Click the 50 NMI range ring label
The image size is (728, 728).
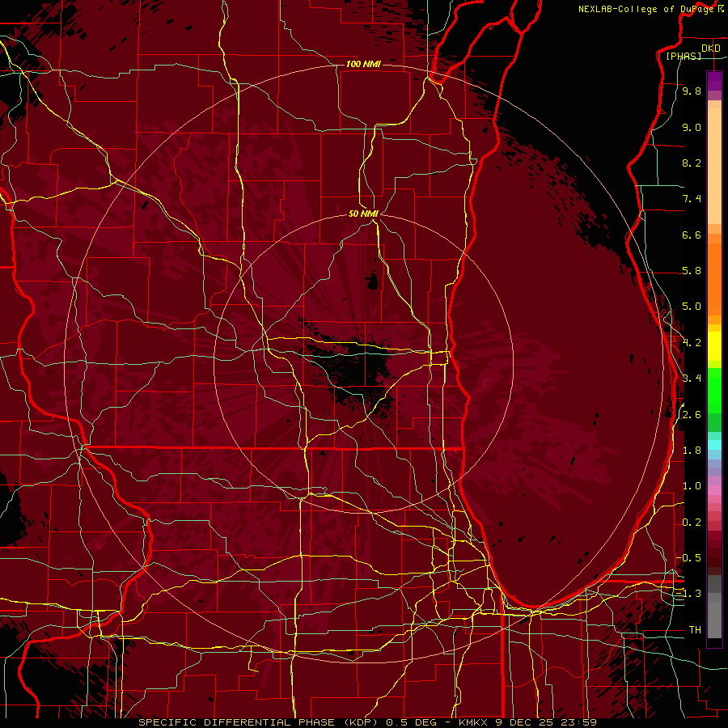click(x=363, y=214)
